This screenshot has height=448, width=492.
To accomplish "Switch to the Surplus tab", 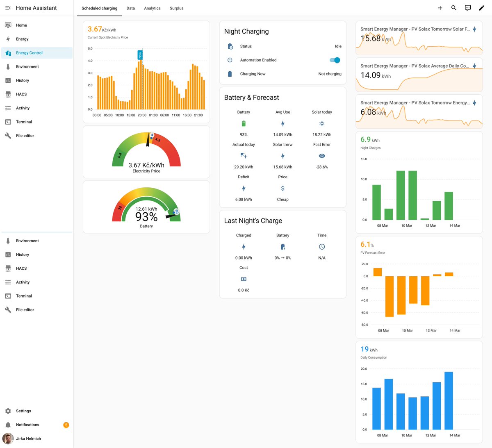I will [x=177, y=8].
